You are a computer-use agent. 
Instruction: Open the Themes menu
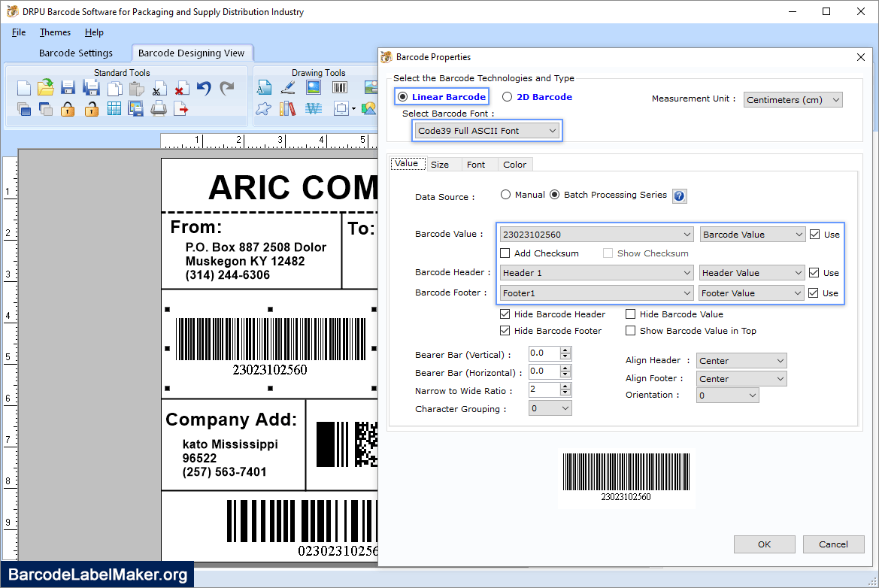click(x=55, y=32)
